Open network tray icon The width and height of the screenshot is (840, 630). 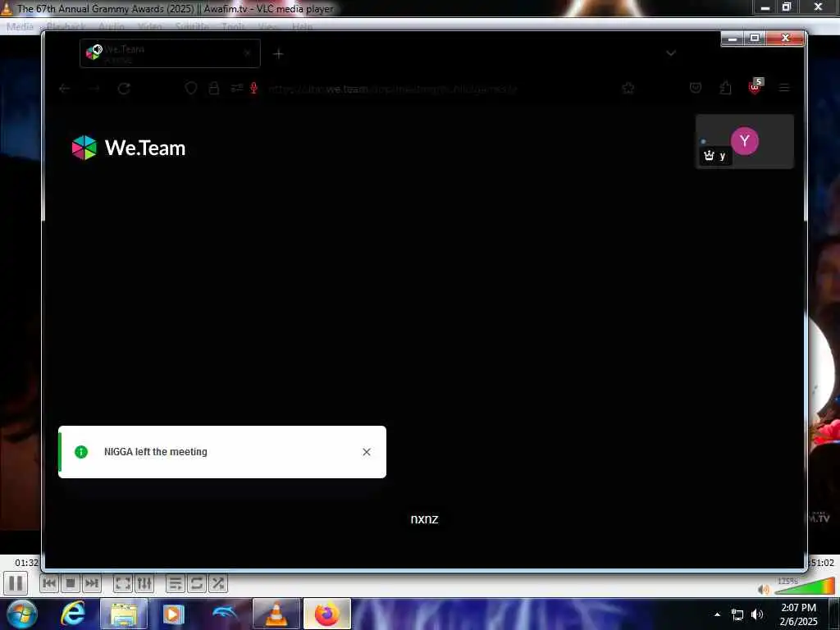click(737, 614)
